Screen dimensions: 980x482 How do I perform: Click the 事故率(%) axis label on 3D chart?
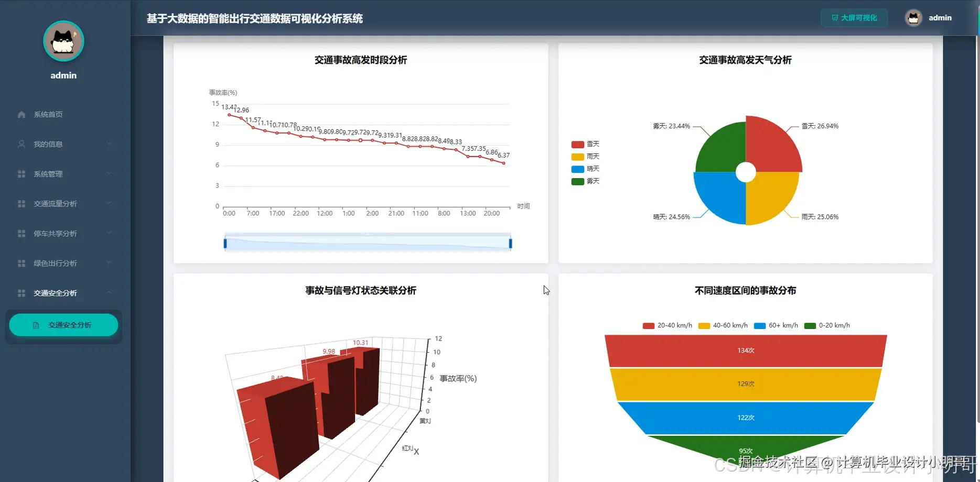[458, 378]
